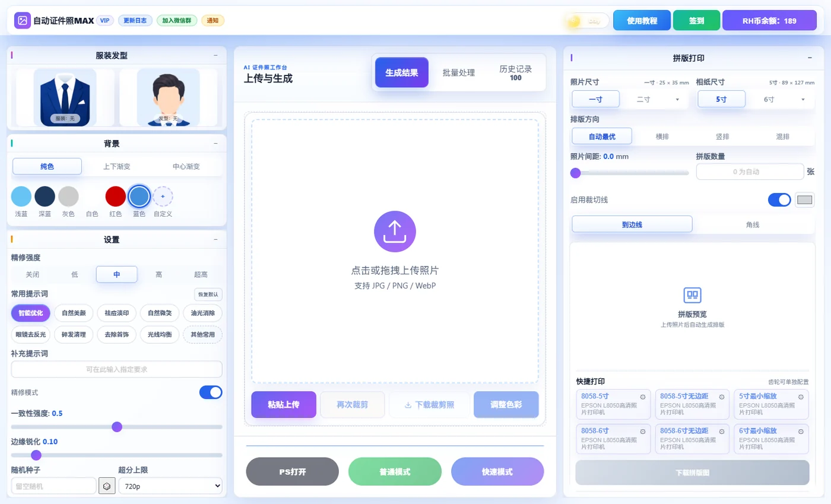Click the 使用教程 button

pos(642,20)
